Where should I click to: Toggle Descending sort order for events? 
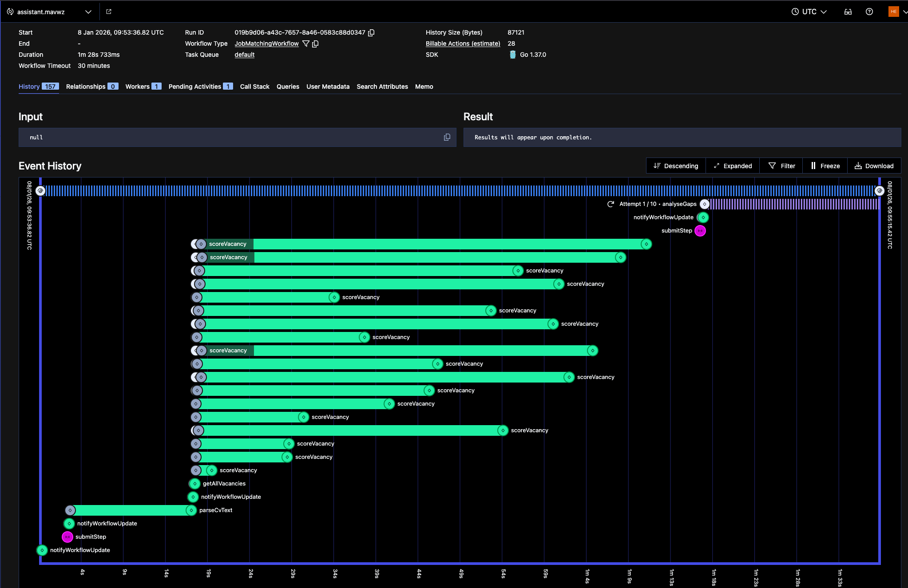coord(675,166)
